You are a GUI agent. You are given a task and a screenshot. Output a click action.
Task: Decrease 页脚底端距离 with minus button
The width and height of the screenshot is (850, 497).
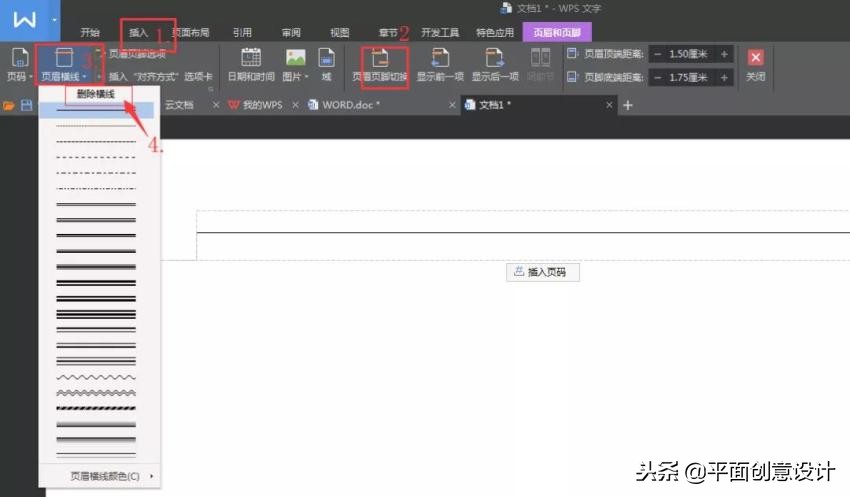[658, 78]
